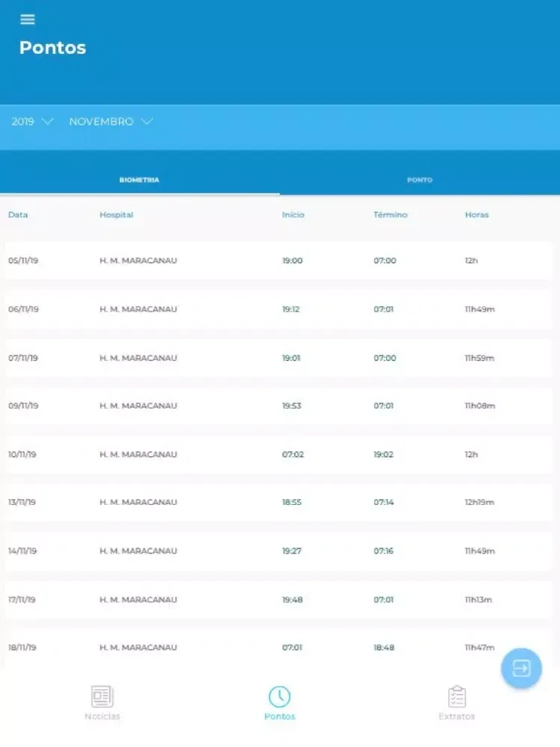Viewport: 560px width, 747px height.
Task: Expand the 2019 year dropdown
Action: tap(32, 122)
